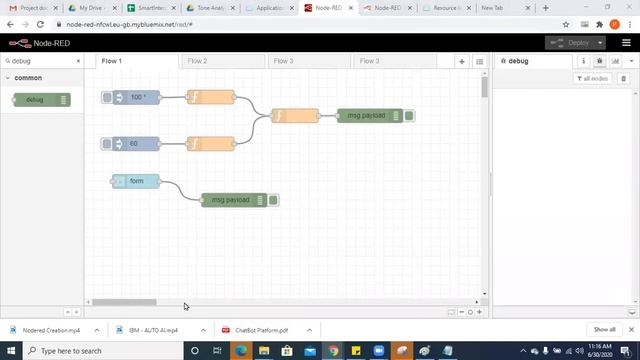Clear the palette search filter
This screenshot has height=360, width=640.
tap(78, 61)
